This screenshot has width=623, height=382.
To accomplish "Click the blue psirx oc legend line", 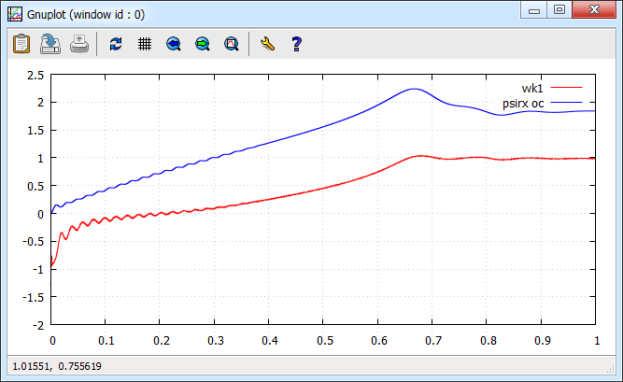I will point(566,103).
